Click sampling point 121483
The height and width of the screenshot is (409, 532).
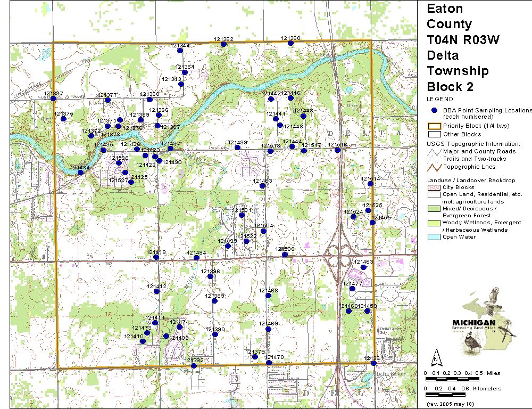[x=262, y=186]
